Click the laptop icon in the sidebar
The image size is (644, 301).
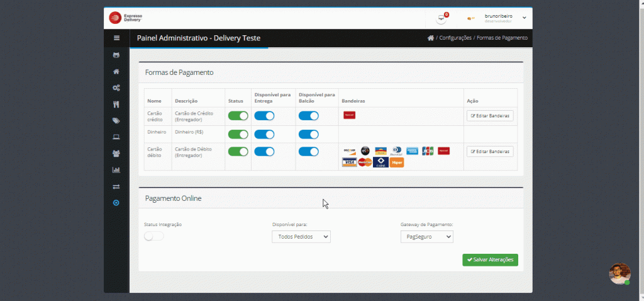coord(116,137)
